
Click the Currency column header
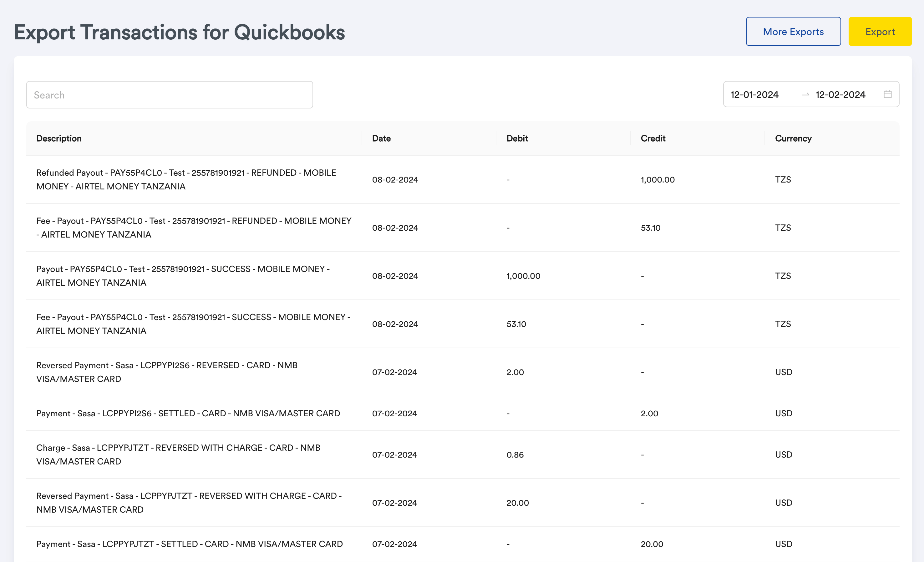pyautogui.click(x=793, y=138)
